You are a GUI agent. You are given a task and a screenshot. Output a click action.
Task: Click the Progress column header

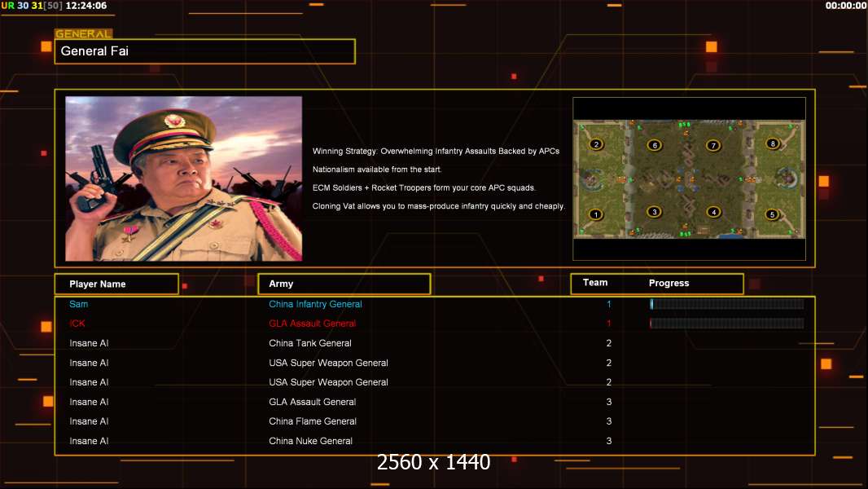tap(669, 283)
